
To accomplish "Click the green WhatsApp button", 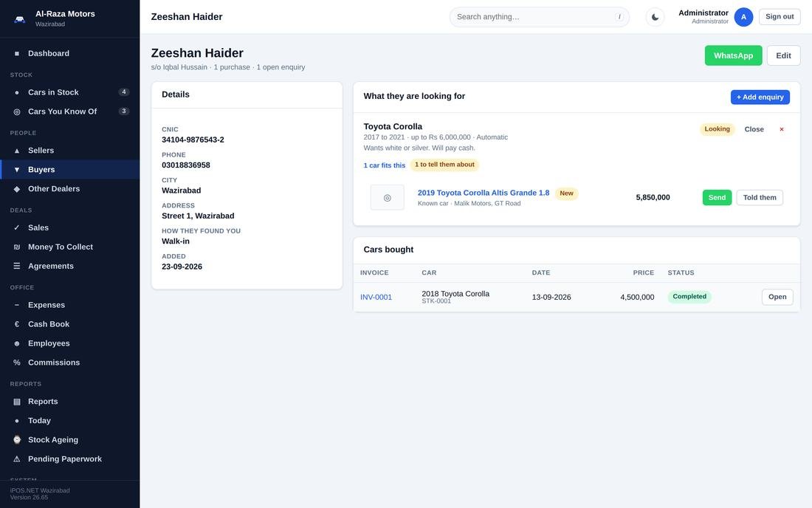I will point(733,55).
